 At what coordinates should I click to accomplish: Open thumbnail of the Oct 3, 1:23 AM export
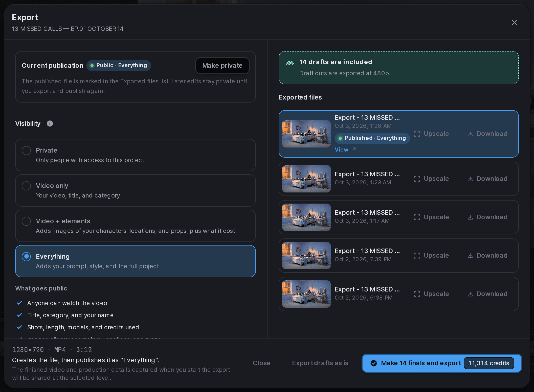[x=306, y=179]
